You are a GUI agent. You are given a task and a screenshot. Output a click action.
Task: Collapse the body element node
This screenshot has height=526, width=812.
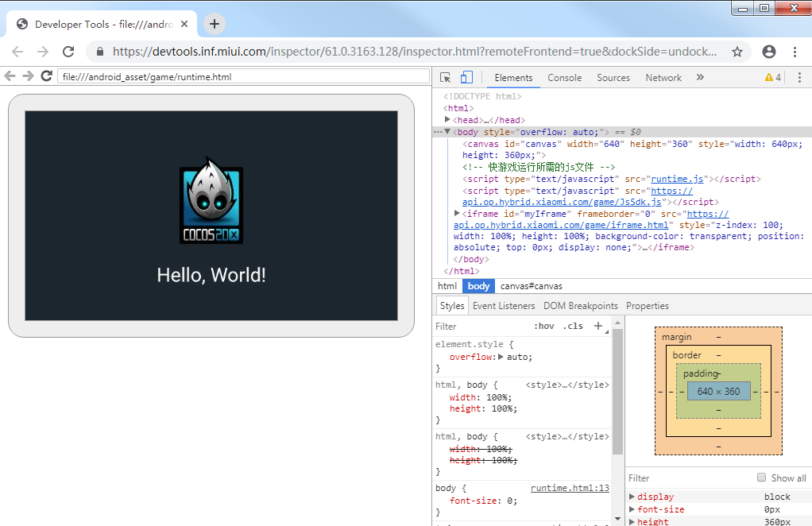coord(448,132)
